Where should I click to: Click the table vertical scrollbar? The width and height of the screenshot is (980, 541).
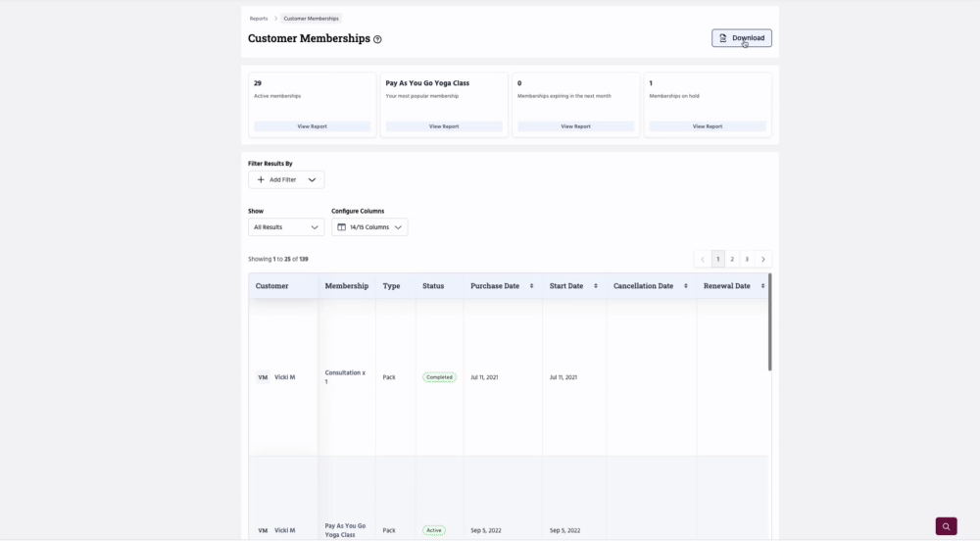[769, 323]
